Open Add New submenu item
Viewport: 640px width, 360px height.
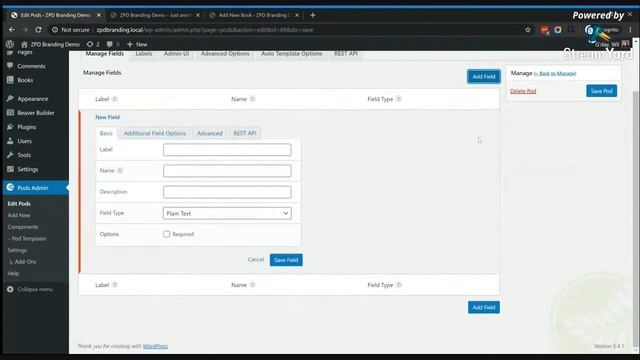(x=19, y=215)
